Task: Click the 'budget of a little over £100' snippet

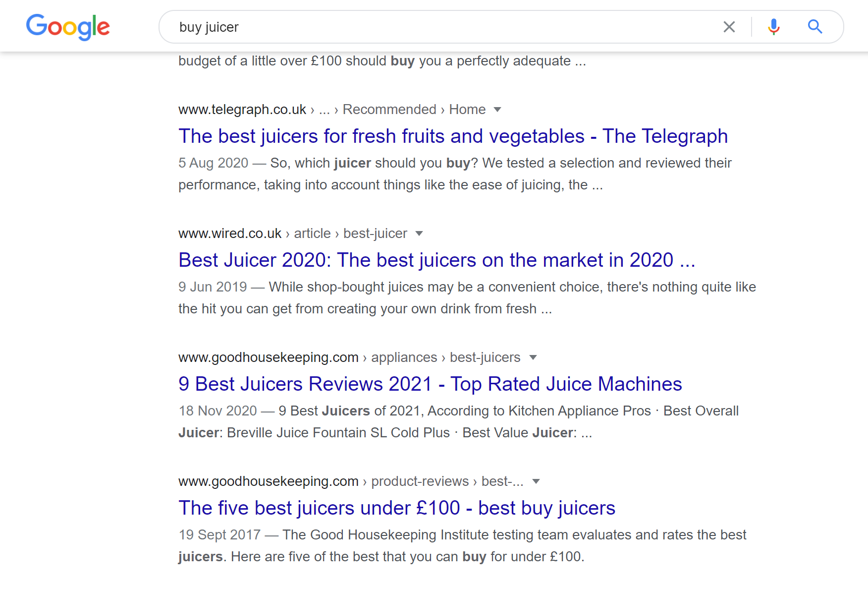Action: coord(382,61)
